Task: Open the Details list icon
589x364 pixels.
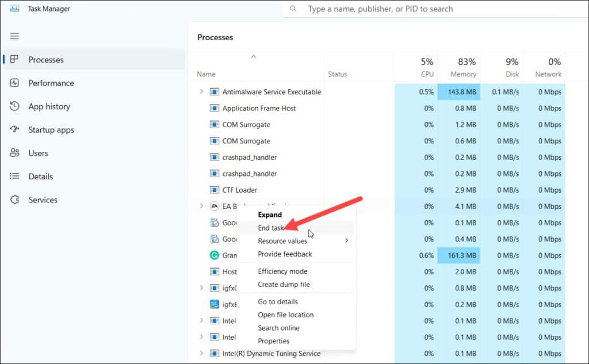Action: pyautogui.click(x=15, y=177)
